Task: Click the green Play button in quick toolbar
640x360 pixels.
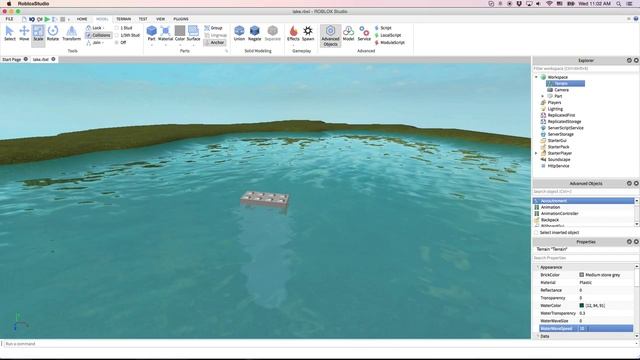Action: (x=47, y=19)
